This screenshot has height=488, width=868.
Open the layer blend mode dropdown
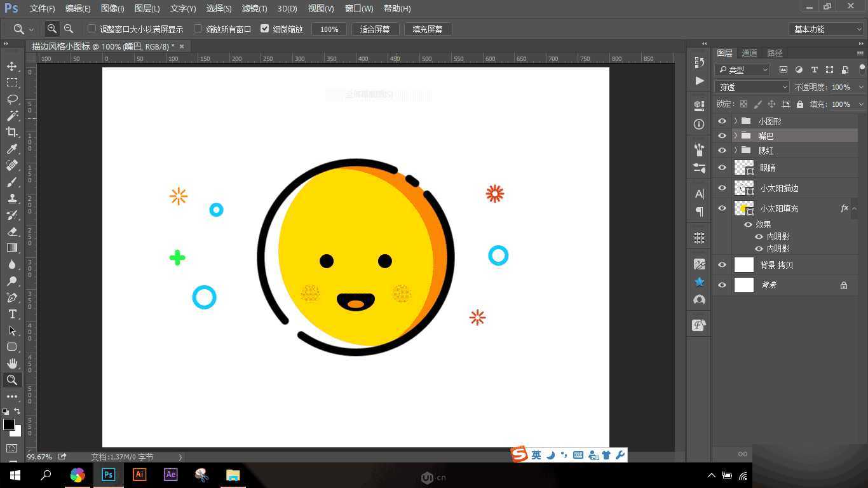(751, 86)
